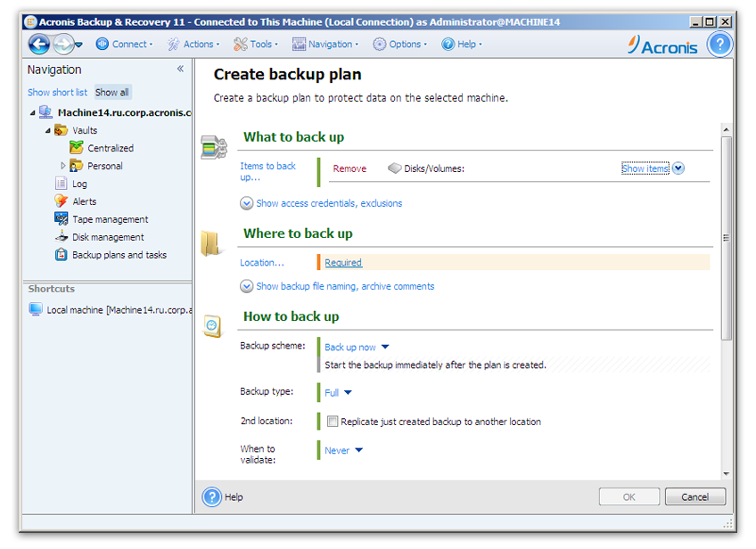
Task: Click the Back navigation arrow button
Action: pos(39,45)
